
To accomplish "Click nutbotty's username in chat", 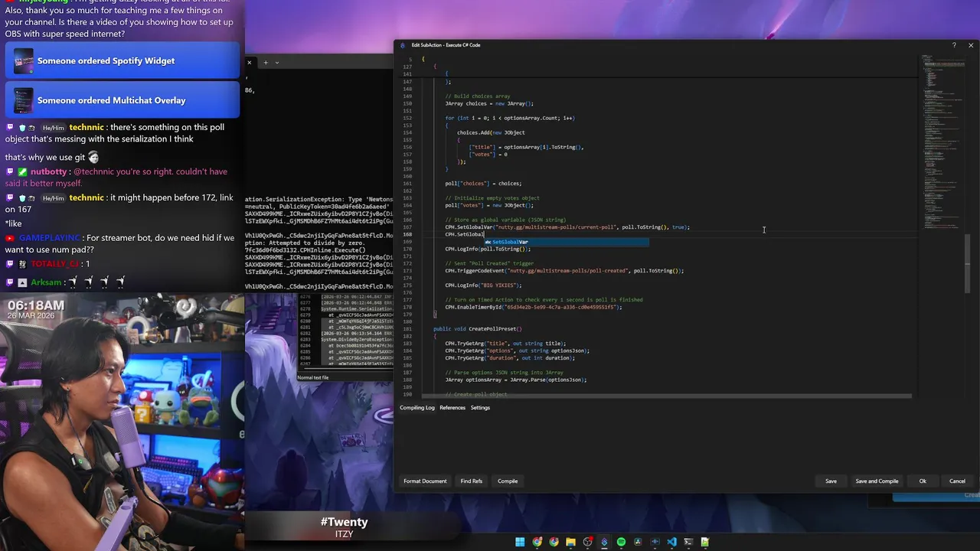I will (x=48, y=171).
